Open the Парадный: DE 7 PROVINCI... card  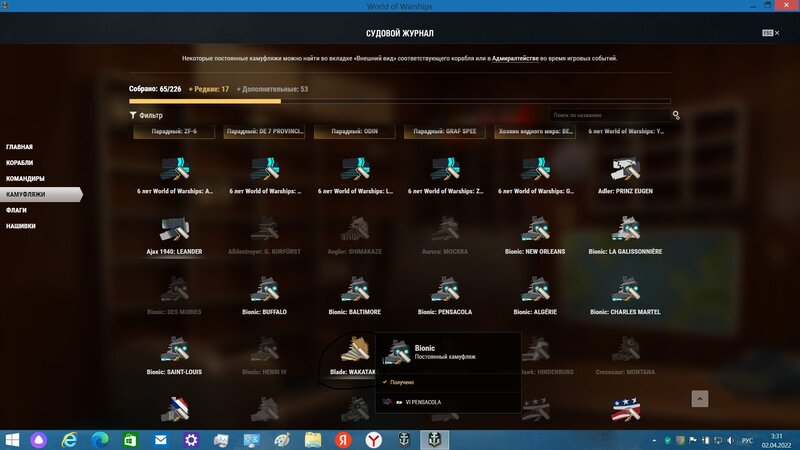point(264,132)
